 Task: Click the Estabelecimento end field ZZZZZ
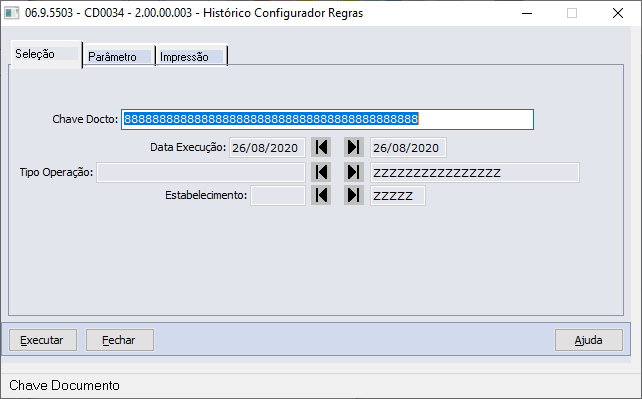click(398, 196)
